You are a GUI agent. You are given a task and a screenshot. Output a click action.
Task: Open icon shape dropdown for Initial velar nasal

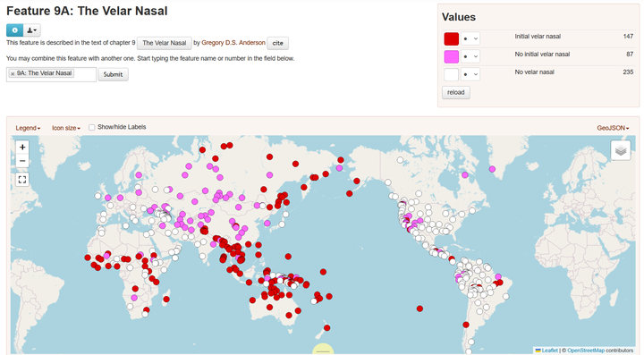470,38
